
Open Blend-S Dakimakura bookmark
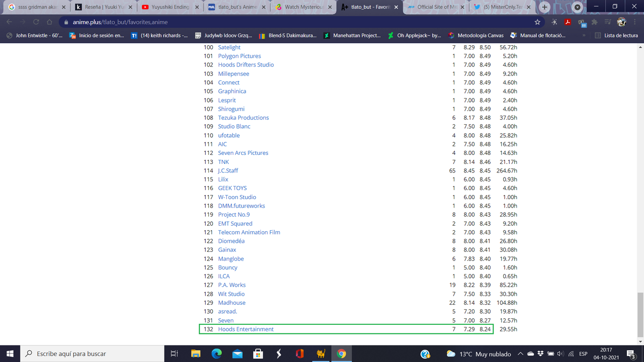point(287,36)
